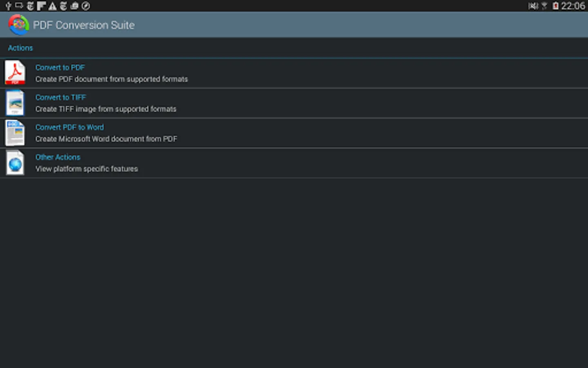Viewport: 588px width, 368px height.
Task: Tap the Flipboard notification icon
Action: (x=41, y=6)
